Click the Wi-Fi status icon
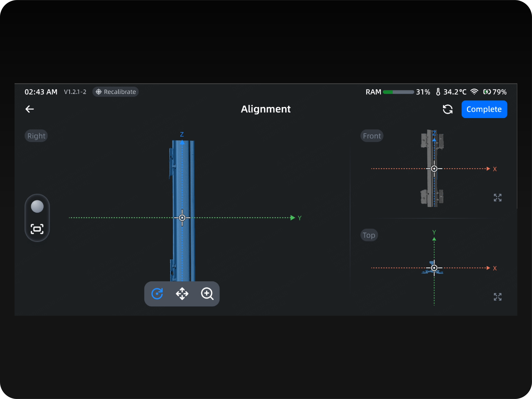Viewport: 532px width, 399px height. click(x=474, y=92)
